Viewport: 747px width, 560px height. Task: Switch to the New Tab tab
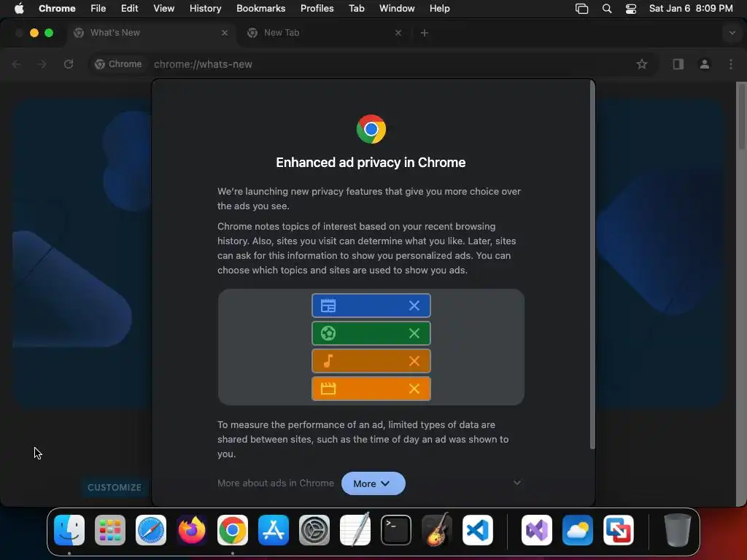324,33
